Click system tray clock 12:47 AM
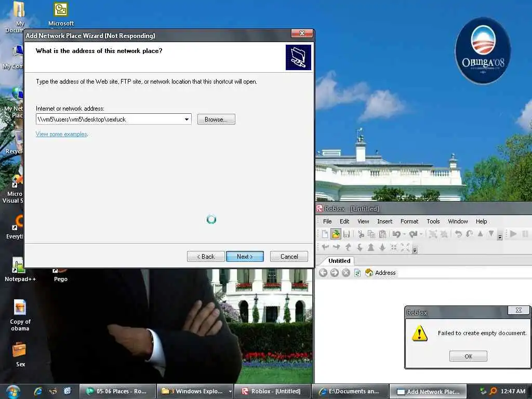 coord(513,391)
